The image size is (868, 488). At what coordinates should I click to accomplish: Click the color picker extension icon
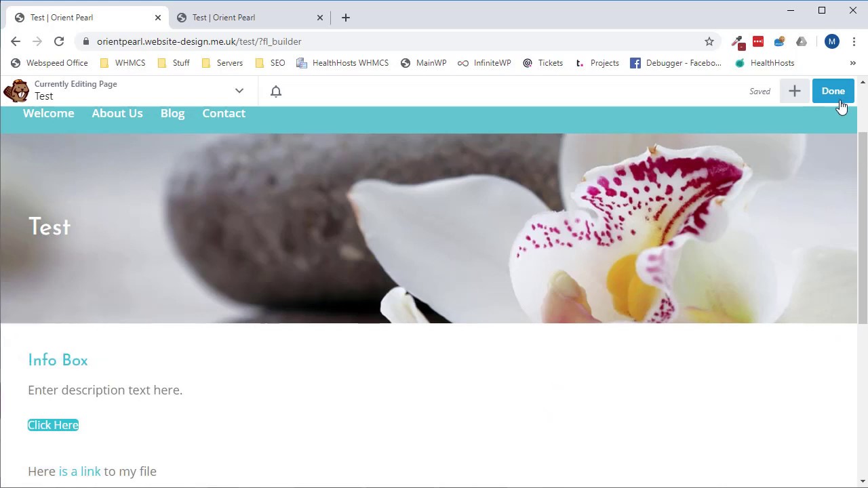click(738, 42)
